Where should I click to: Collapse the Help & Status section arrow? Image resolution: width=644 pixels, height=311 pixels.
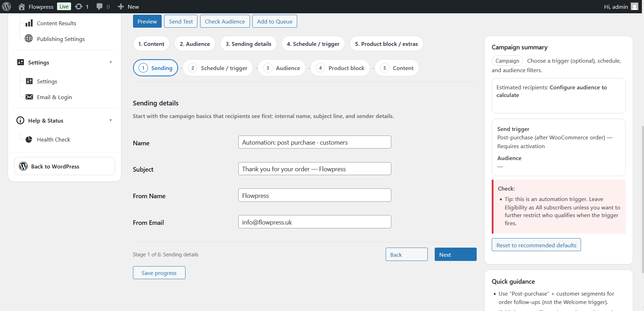[x=111, y=120]
